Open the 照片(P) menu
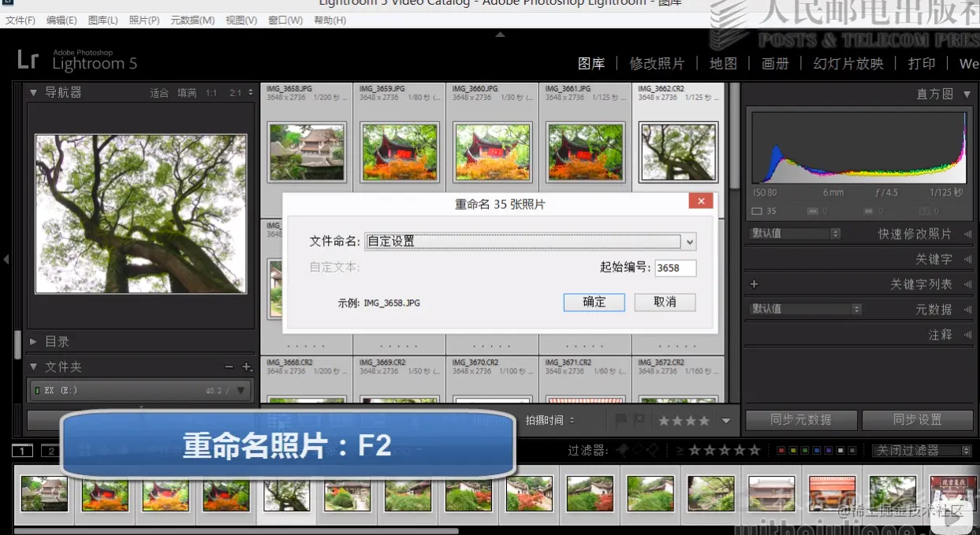This screenshot has height=535, width=980. click(144, 20)
